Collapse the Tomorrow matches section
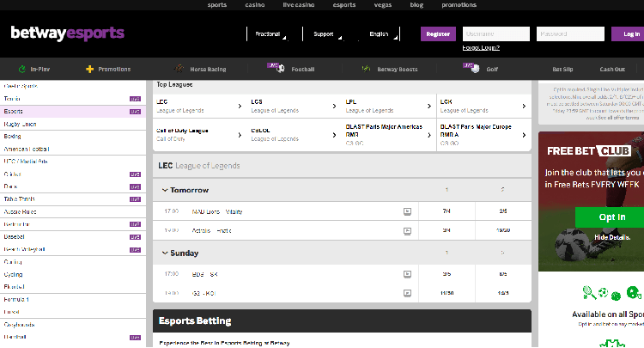 [x=165, y=190]
